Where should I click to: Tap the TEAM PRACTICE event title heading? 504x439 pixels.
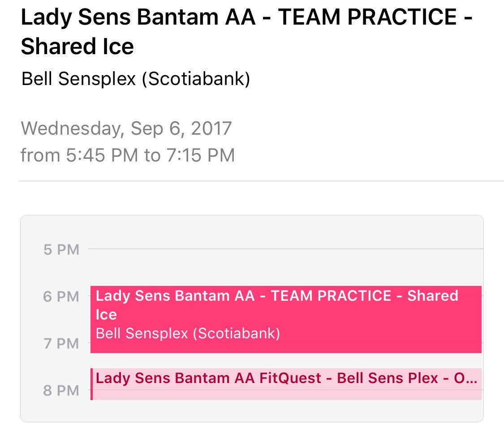pos(246,31)
